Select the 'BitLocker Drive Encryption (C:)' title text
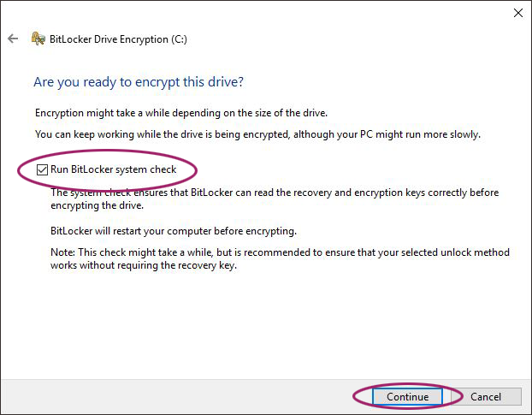 tap(118, 39)
